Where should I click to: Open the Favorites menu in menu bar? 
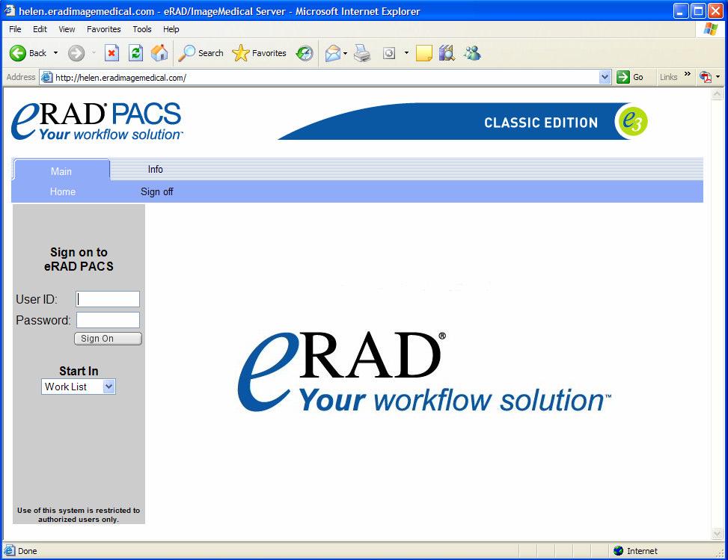pos(103,29)
